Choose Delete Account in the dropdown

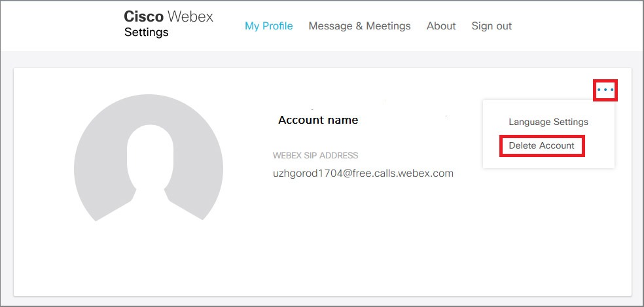[x=541, y=145]
